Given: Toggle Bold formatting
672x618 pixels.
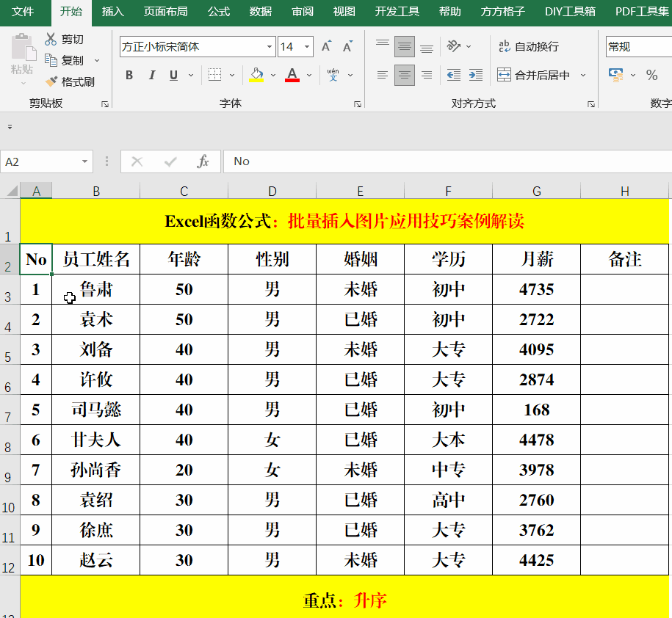Looking at the screenshot, I should 129,75.
